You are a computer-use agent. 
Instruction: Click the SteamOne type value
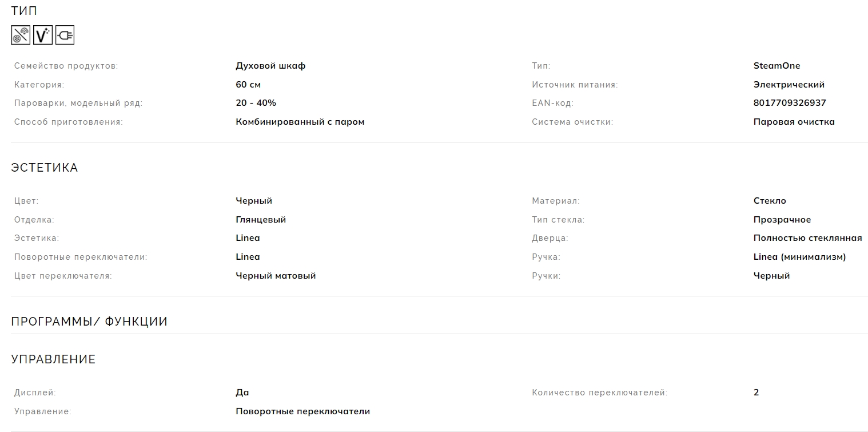point(777,66)
